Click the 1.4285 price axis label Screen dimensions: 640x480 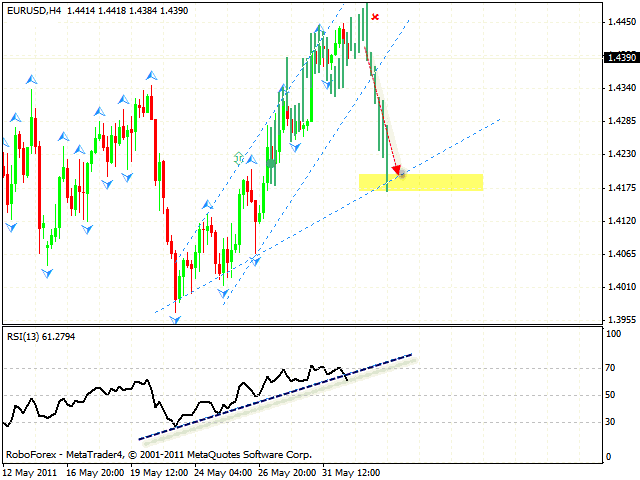[x=622, y=121]
